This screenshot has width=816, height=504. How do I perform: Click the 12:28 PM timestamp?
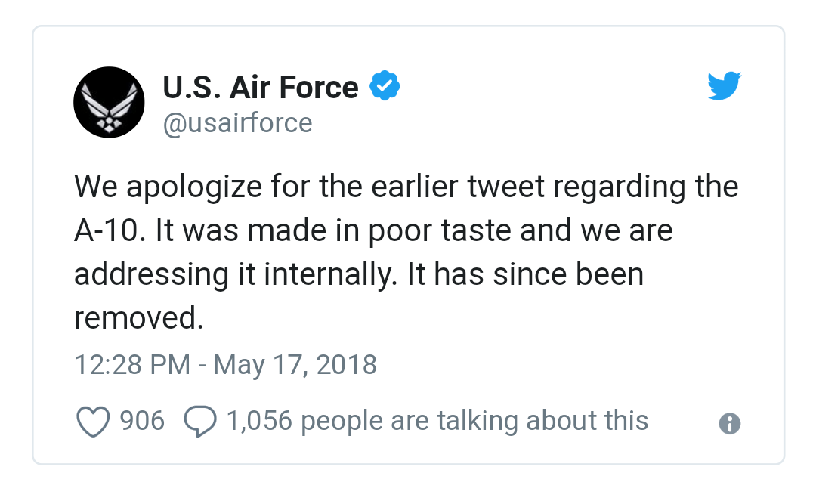(132, 365)
